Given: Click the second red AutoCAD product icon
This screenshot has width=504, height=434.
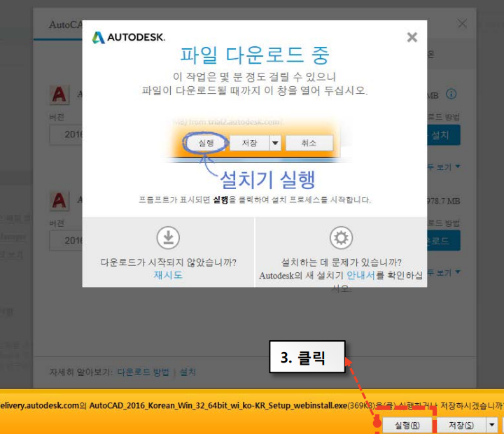Looking at the screenshot, I should (x=59, y=201).
